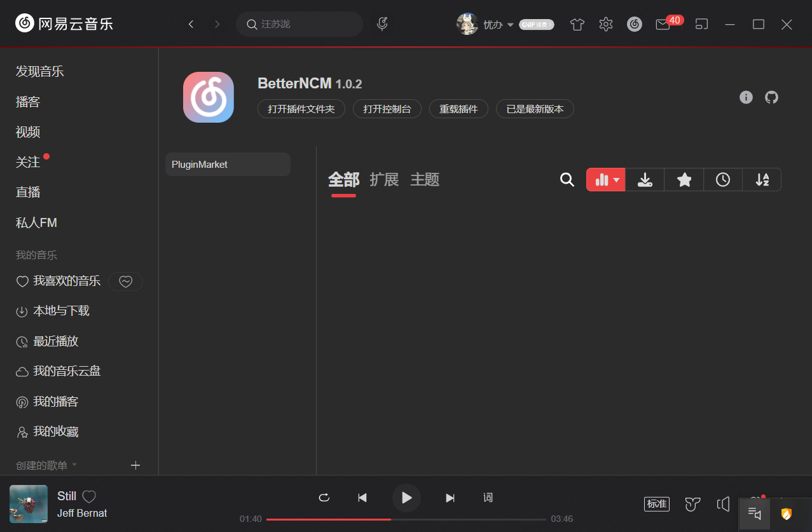Go forward using the right arrow

pos(217,24)
